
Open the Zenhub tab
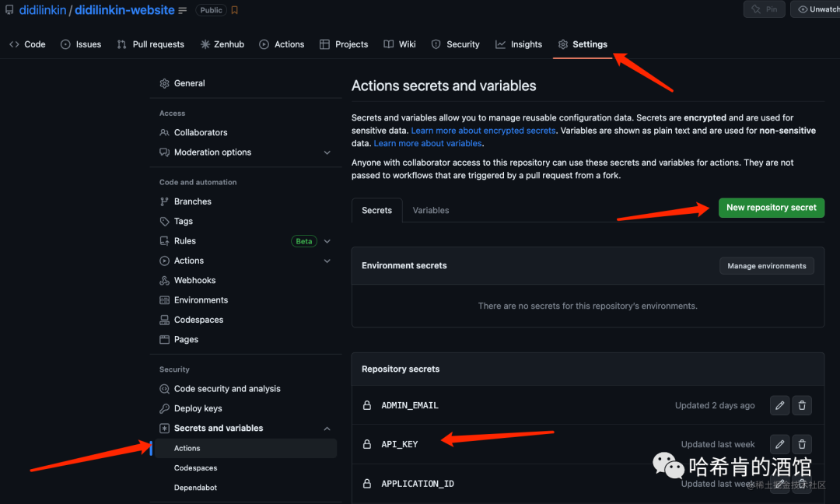tap(222, 44)
